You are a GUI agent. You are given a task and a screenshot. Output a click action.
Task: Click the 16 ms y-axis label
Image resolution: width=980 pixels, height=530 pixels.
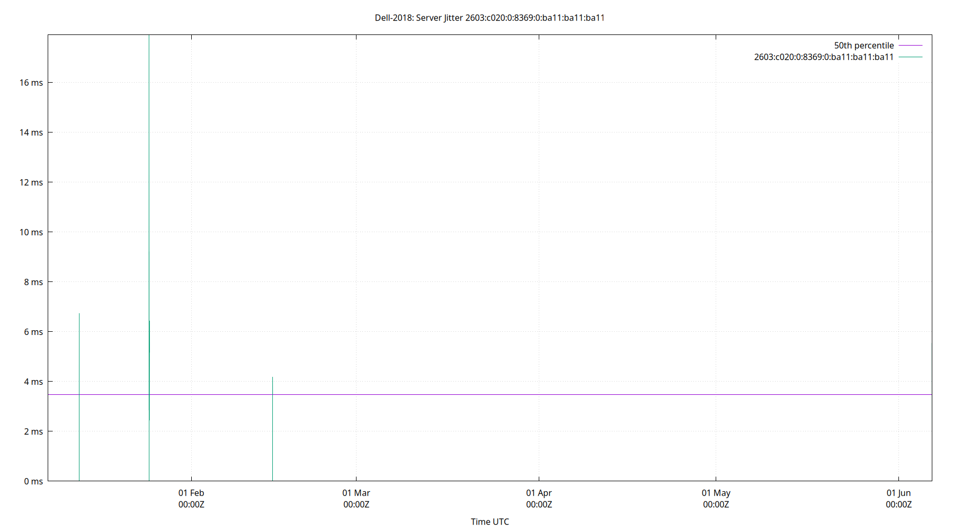[32, 82]
